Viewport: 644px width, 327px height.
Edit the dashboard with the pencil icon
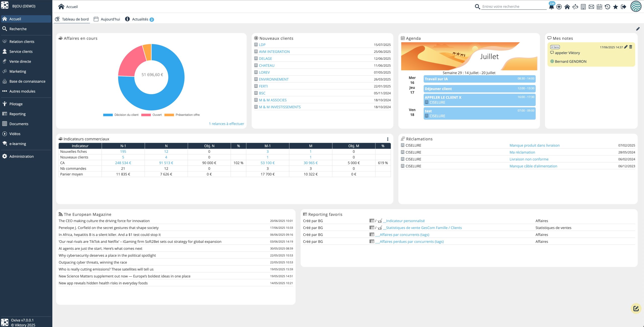click(638, 29)
